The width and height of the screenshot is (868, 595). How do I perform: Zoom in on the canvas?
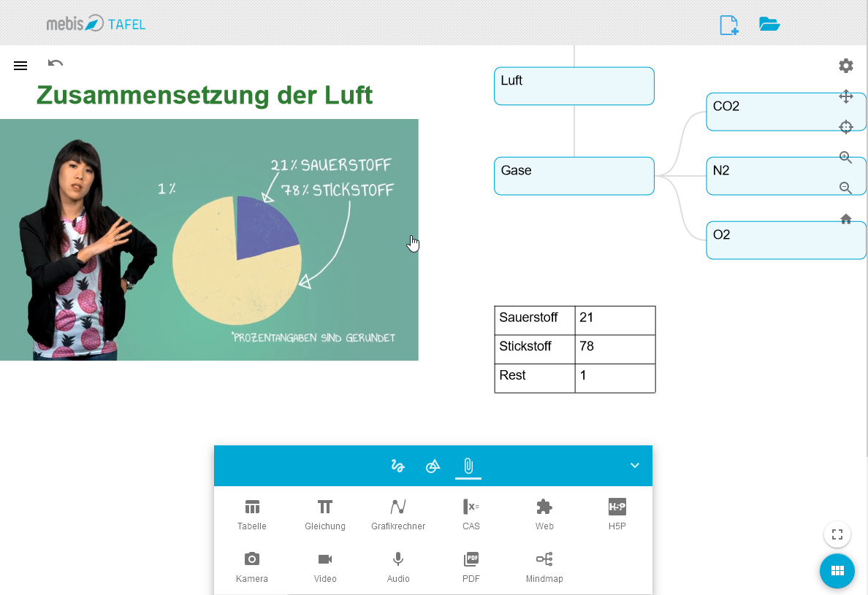[x=846, y=157]
